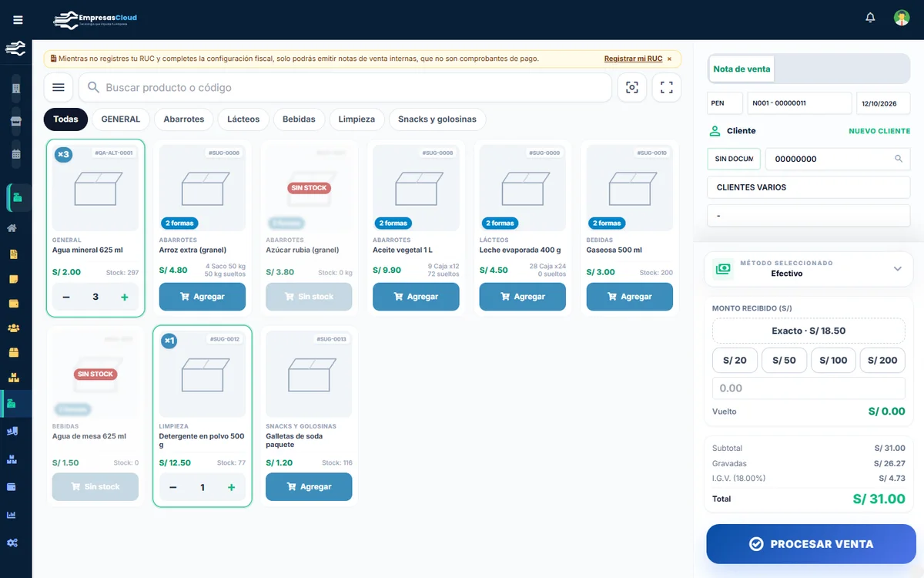Add Aceite vegetal 1 L with Agregar

[x=416, y=297]
